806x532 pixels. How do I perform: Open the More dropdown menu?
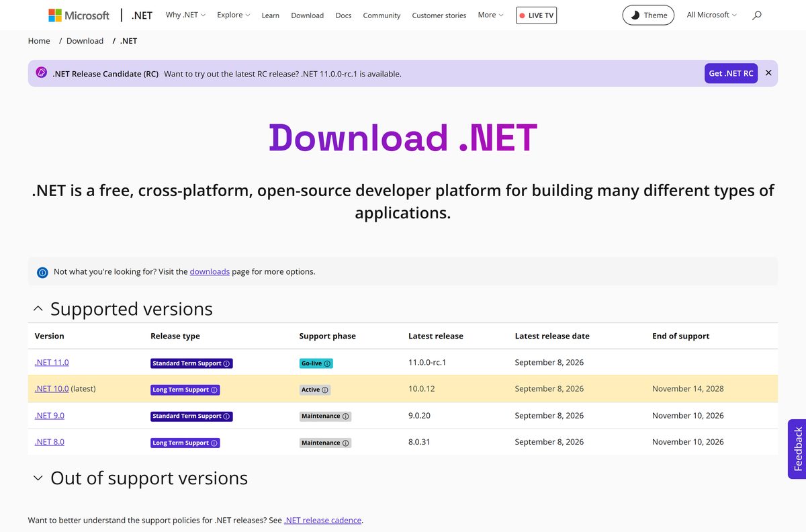pyautogui.click(x=490, y=15)
